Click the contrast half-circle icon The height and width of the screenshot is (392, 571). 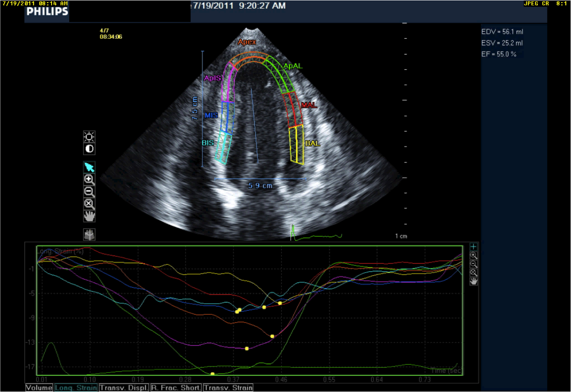[89, 149]
